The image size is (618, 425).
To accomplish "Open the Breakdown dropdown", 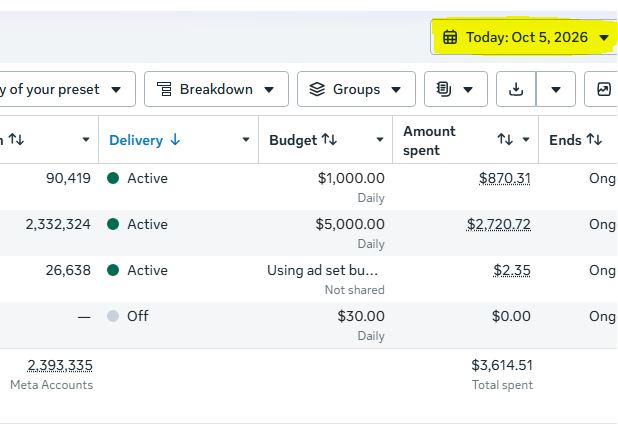I will click(x=216, y=89).
